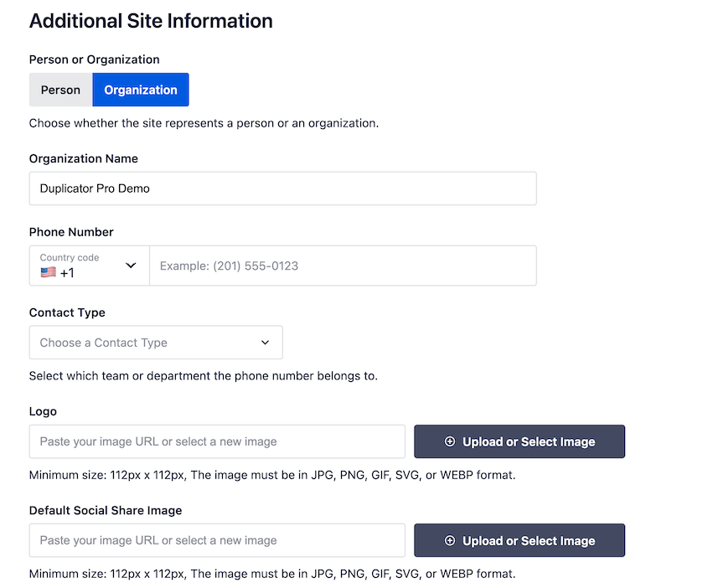Click plus icon on Logo upload button

click(450, 441)
